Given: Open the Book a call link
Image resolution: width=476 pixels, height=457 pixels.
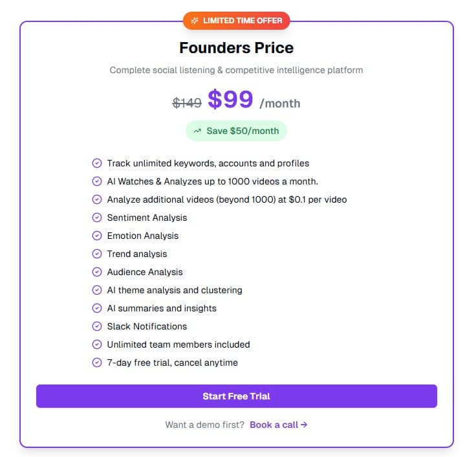Looking at the screenshot, I should click(x=278, y=425).
